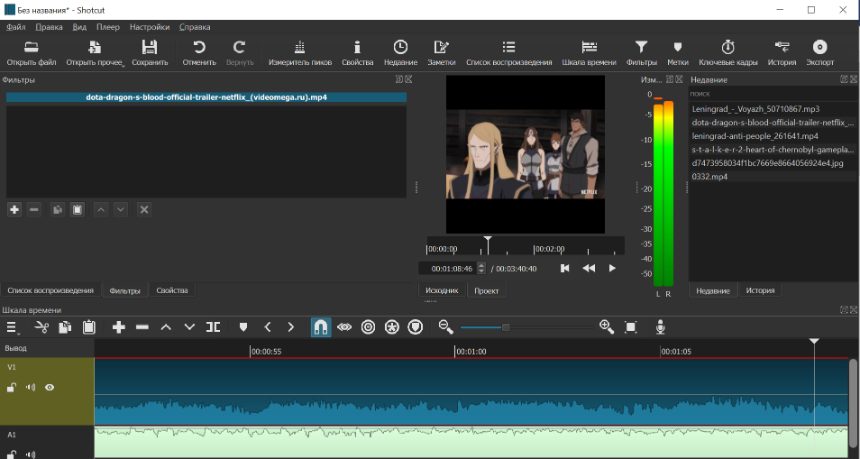The height and width of the screenshot is (459, 860).
Task: Play the video in player
Action: tap(612, 268)
